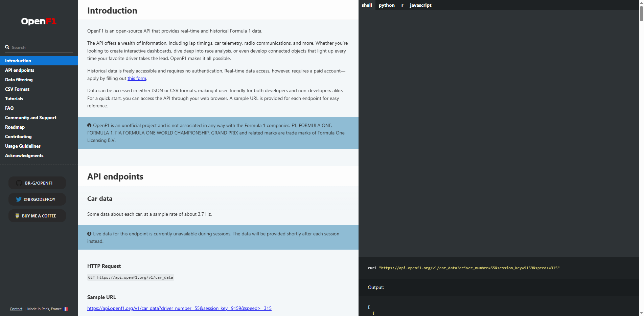Click info icon in unofficial project notice

[89, 125]
